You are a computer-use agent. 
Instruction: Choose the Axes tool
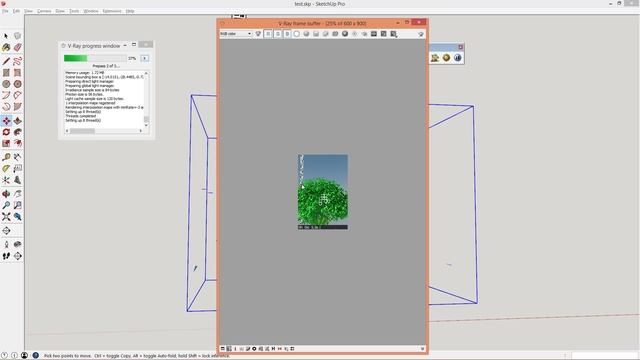(6, 180)
